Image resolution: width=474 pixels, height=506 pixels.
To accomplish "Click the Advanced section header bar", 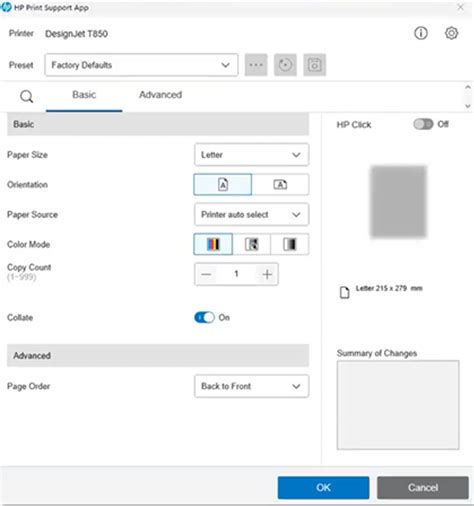I will (x=158, y=355).
